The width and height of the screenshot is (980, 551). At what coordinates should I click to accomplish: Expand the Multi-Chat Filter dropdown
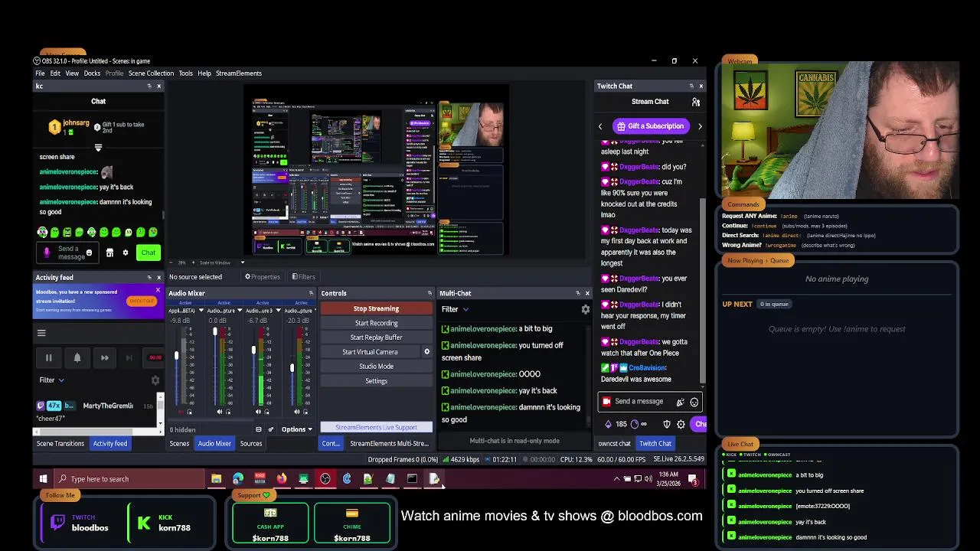[x=455, y=309]
